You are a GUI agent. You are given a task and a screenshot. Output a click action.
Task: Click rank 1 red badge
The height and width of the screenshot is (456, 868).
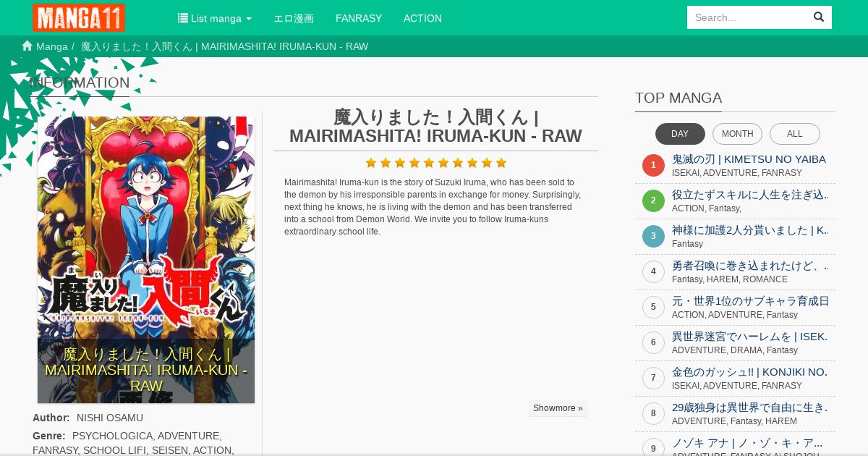653,165
